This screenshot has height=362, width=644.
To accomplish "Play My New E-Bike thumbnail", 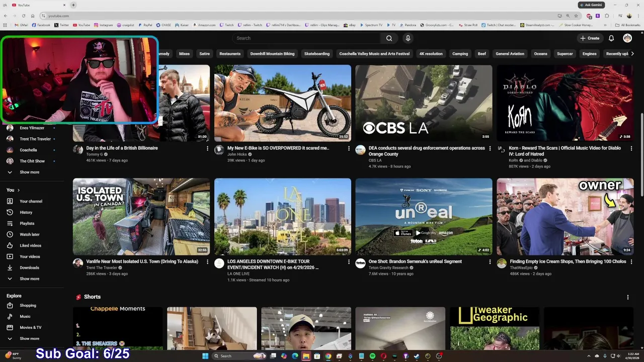I will click(x=283, y=103).
